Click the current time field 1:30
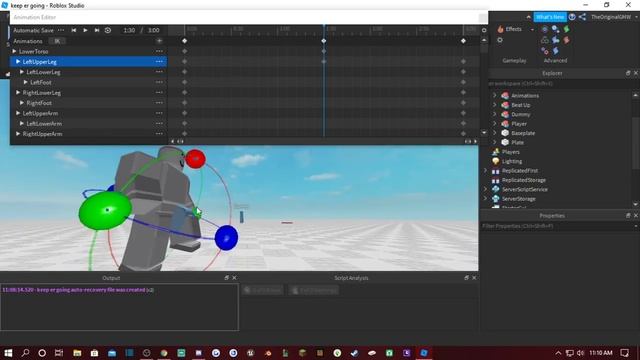 129,30
